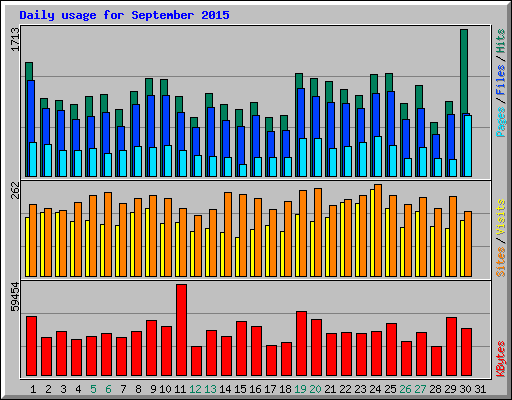Click the day 20 weekend label
The image size is (512, 400).
[x=315, y=389]
